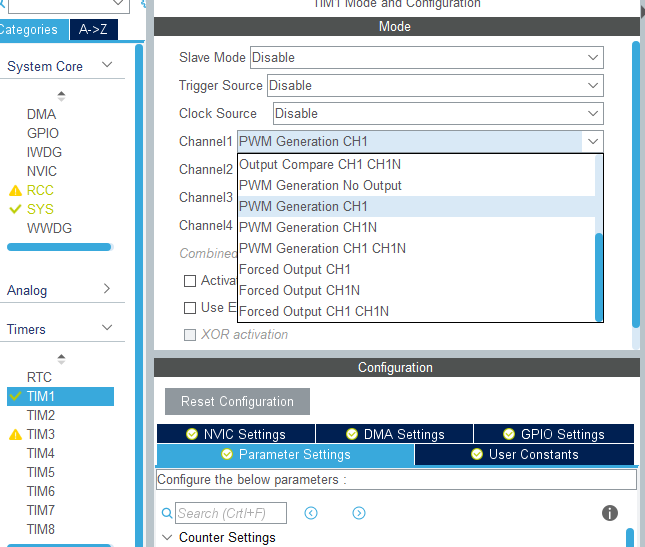Click the checkmark icon next to TIM1

15,396
